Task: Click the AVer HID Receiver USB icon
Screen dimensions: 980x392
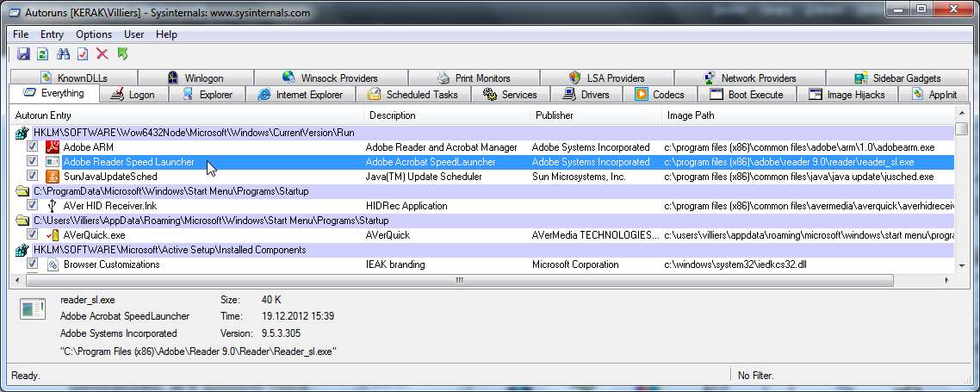Action: click(53, 205)
